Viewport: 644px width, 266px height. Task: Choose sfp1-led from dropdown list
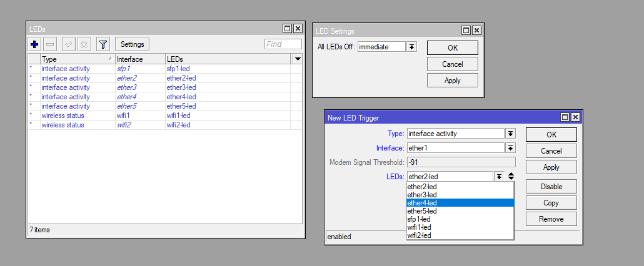[460, 219]
